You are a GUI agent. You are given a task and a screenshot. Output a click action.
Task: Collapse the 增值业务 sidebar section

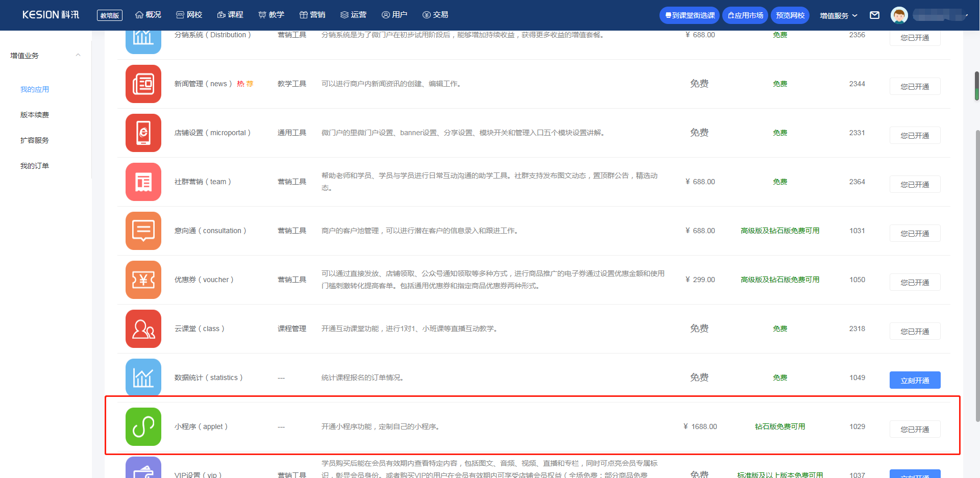[x=78, y=55]
